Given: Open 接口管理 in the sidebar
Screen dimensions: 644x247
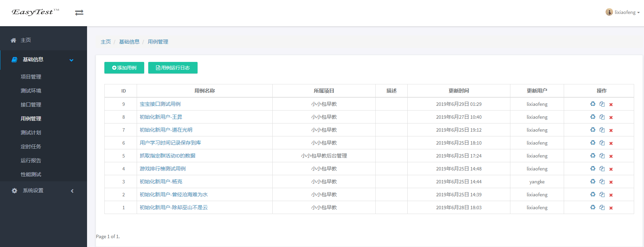Looking at the screenshot, I should coord(31,105).
